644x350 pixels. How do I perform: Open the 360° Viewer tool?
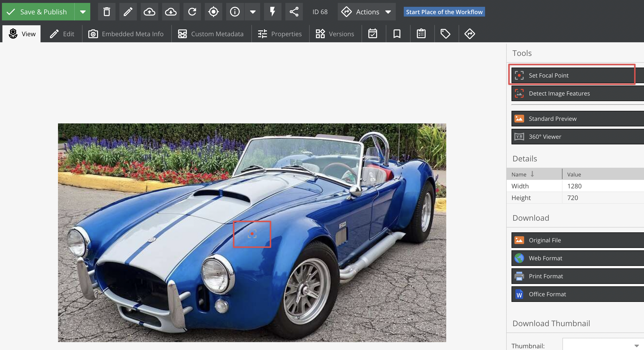tap(577, 136)
